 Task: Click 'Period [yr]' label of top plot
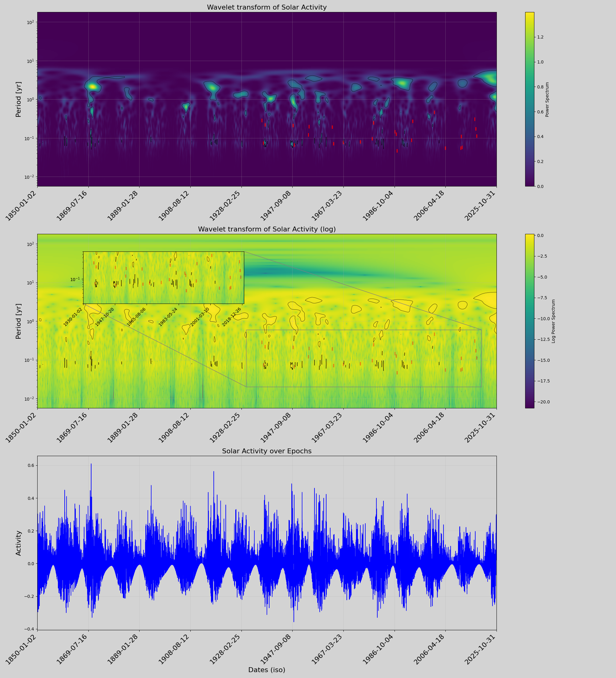pyautogui.click(x=19, y=99)
